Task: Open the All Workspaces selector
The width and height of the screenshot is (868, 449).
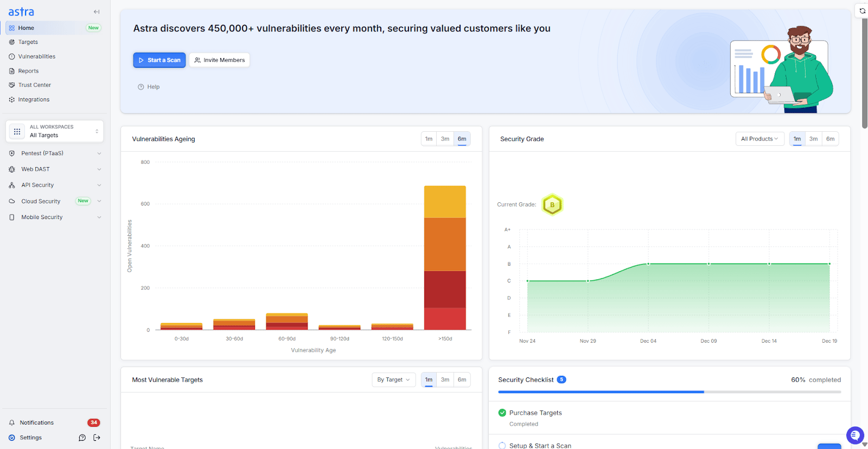Action: [55, 131]
